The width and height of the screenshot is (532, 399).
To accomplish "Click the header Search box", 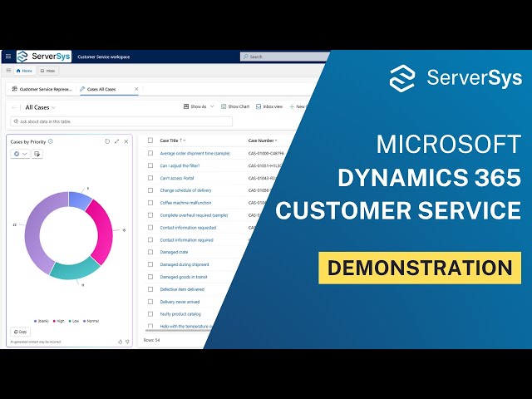I will point(284,57).
